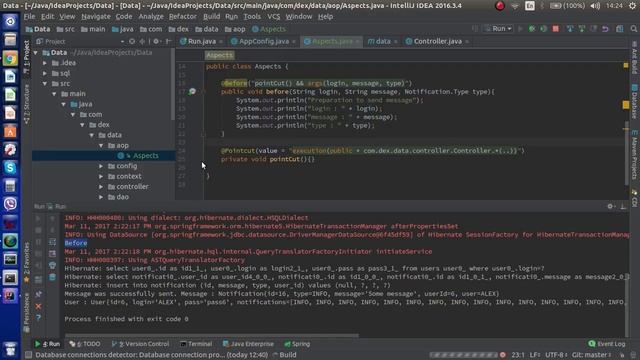Viewport: 640px width, 360px height.
Task: Click the Scroll from Source target icon
Action: [x=132, y=41]
